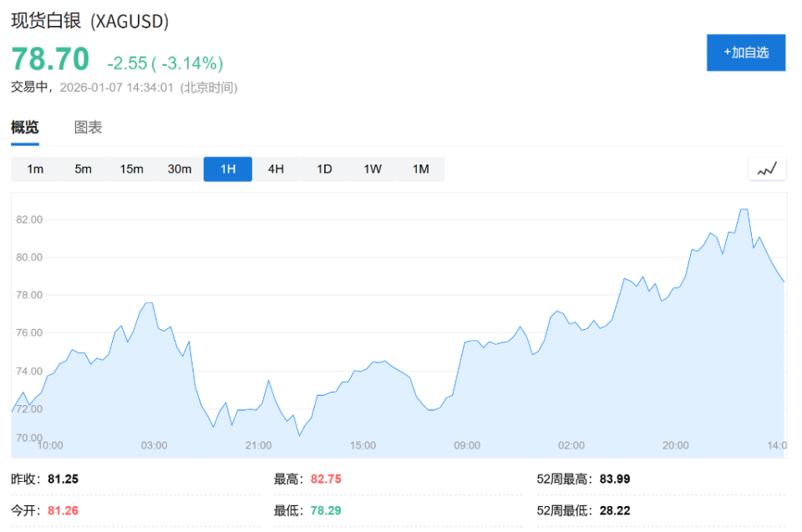The height and width of the screenshot is (532, 802).
Task: Click the 03:00 time axis label
Action: point(154,445)
